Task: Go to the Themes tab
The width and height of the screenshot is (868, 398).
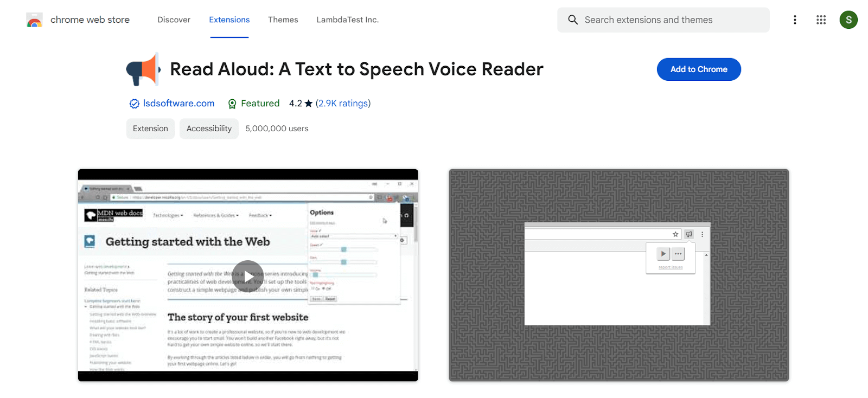Action: [283, 20]
